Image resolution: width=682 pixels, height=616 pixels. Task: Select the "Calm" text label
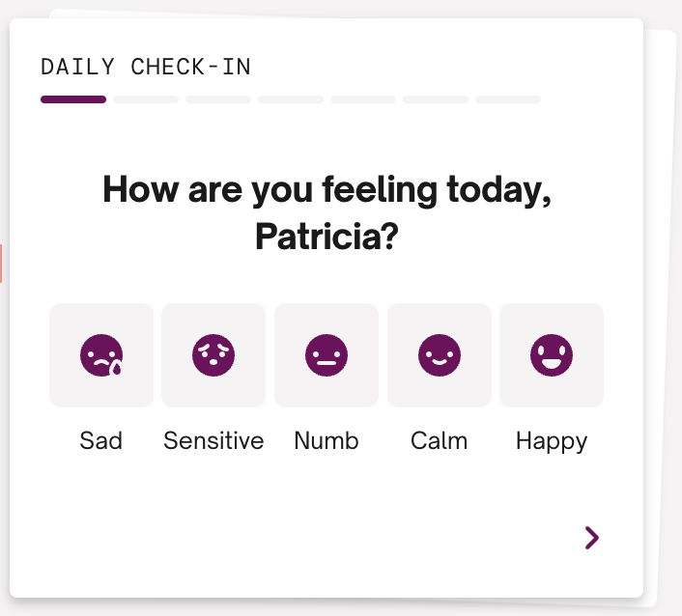(440, 441)
